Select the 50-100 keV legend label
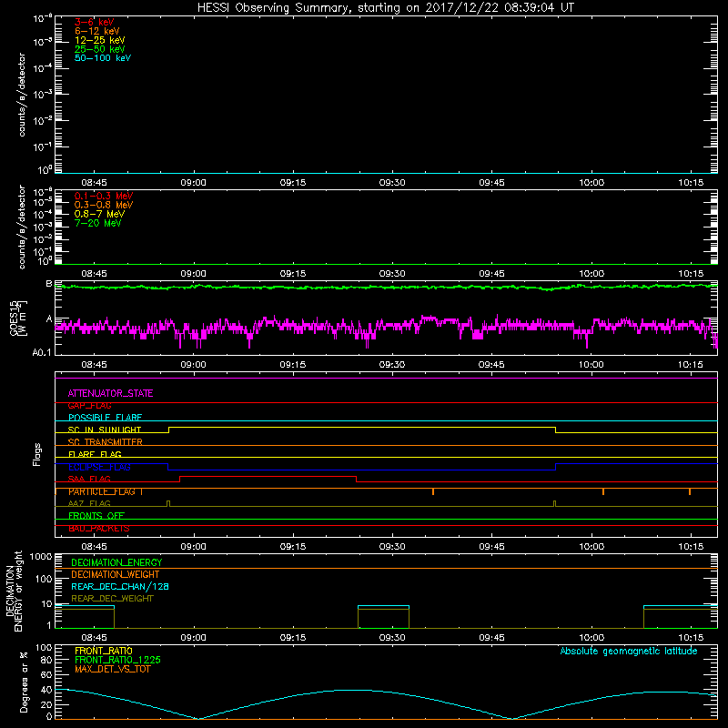 click(103, 58)
